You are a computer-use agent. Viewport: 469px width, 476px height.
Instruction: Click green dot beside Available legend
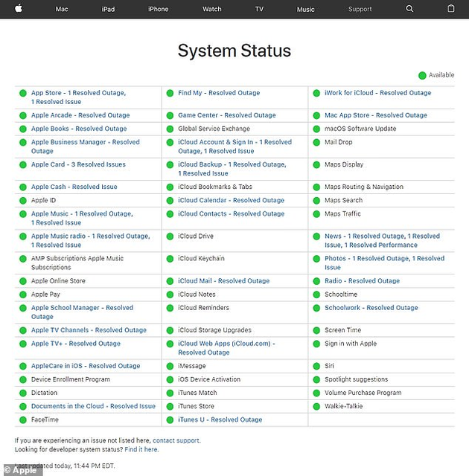(x=422, y=75)
